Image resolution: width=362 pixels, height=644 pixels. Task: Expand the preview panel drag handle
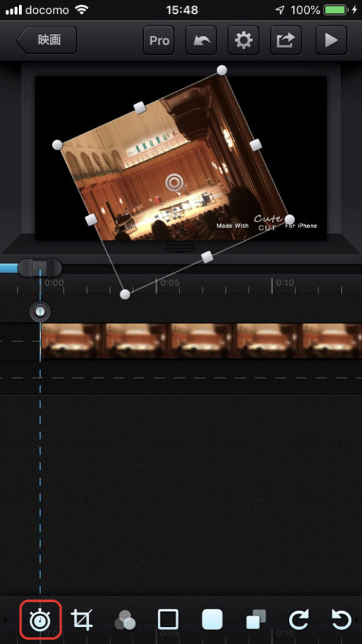(x=181, y=247)
